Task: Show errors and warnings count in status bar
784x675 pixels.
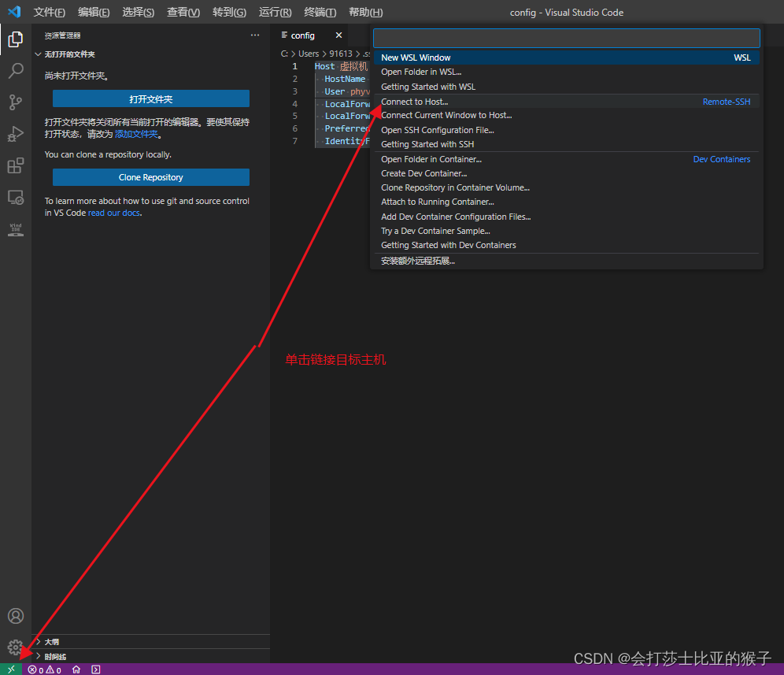Action: (45, 669)
